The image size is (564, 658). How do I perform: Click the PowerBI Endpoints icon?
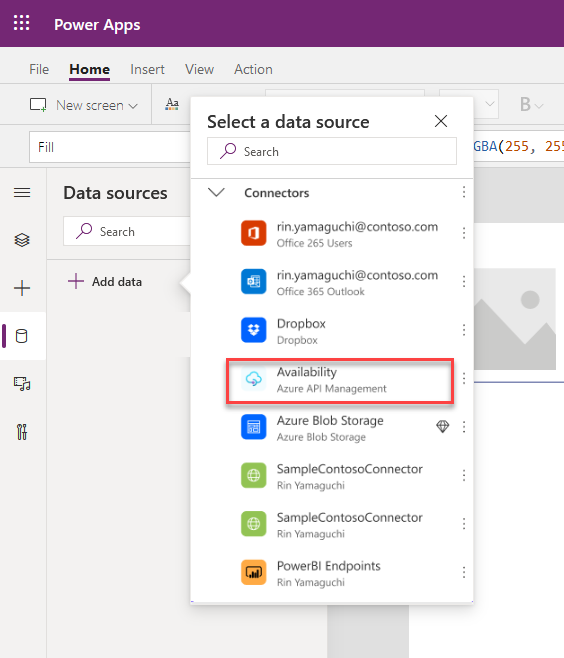[253, 572]
